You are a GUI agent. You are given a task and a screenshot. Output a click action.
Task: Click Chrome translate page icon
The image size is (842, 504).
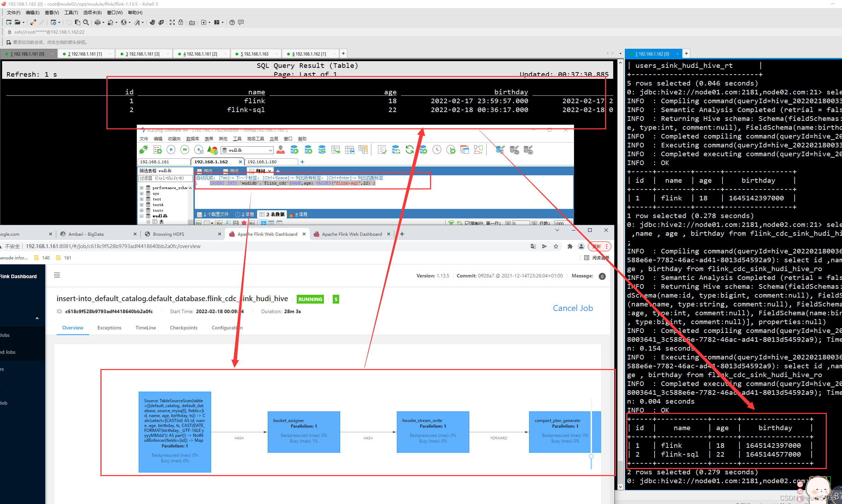533,246
